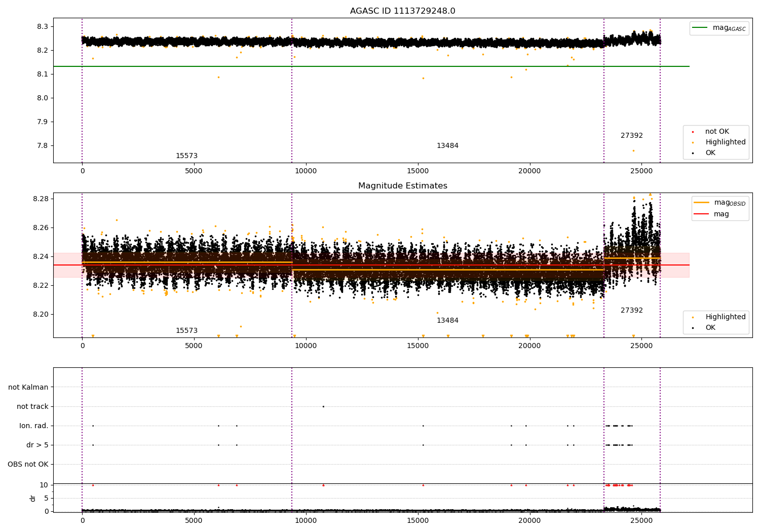Click the 25000 x-tick of the bottom plot
760x532 pixels.
[x=641, y=520]
